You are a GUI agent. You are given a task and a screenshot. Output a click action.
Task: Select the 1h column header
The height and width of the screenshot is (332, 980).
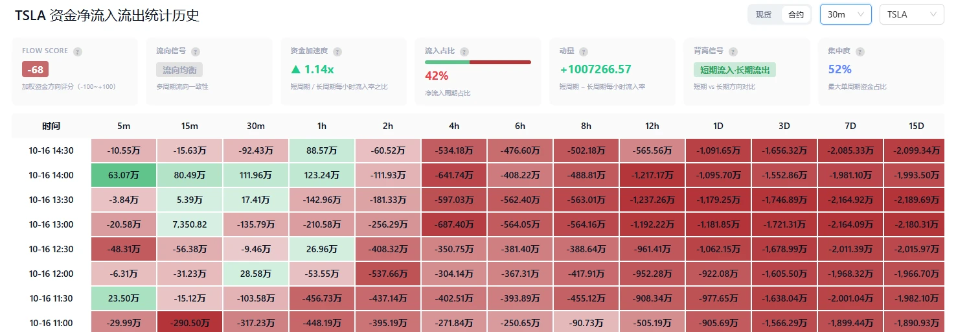pos(322,126)
